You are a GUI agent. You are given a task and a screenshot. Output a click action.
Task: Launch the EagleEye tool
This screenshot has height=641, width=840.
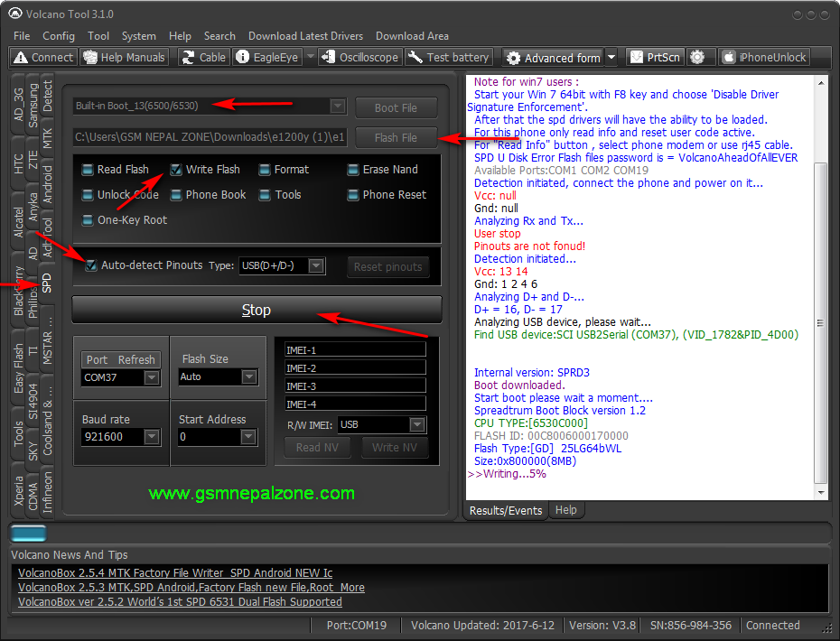pyautogui.click(x=267, y=57)
